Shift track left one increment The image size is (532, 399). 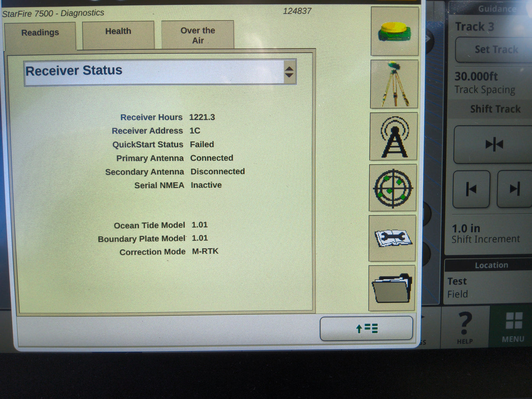[472, 189]
